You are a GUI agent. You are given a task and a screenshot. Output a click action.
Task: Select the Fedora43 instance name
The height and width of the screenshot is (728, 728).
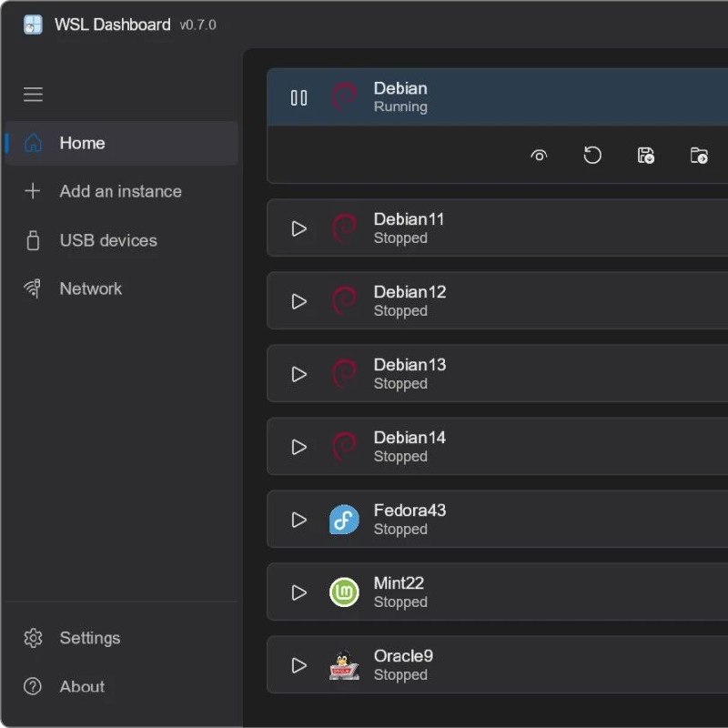tap(410, 511)
